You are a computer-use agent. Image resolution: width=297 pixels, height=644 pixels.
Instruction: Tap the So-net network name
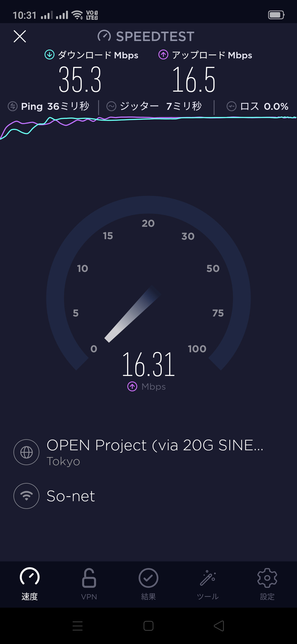point(71,496)
